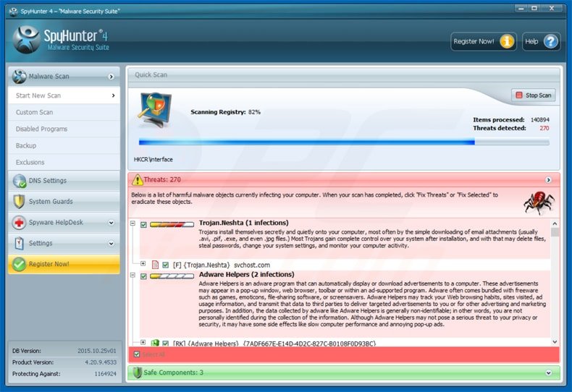Screen dimensions: 572x392
Task: Click the Settings clipboard icon
Action: point(19,243)
